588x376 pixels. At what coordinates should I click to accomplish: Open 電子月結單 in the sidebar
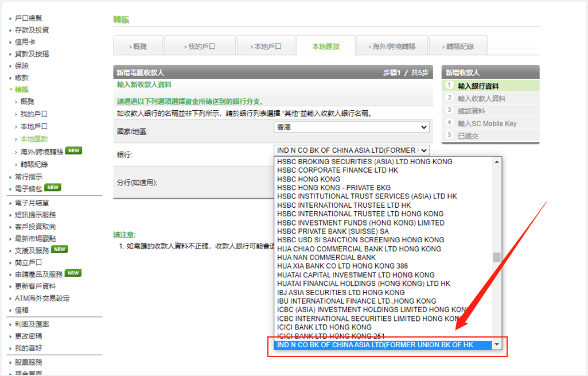point(32,203)
